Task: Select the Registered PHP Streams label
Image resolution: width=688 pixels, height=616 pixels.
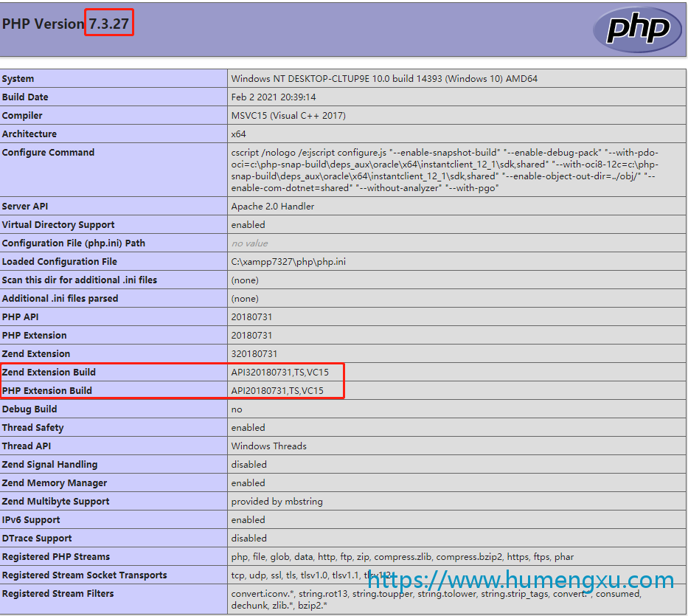Action: [x=56, y=556]
